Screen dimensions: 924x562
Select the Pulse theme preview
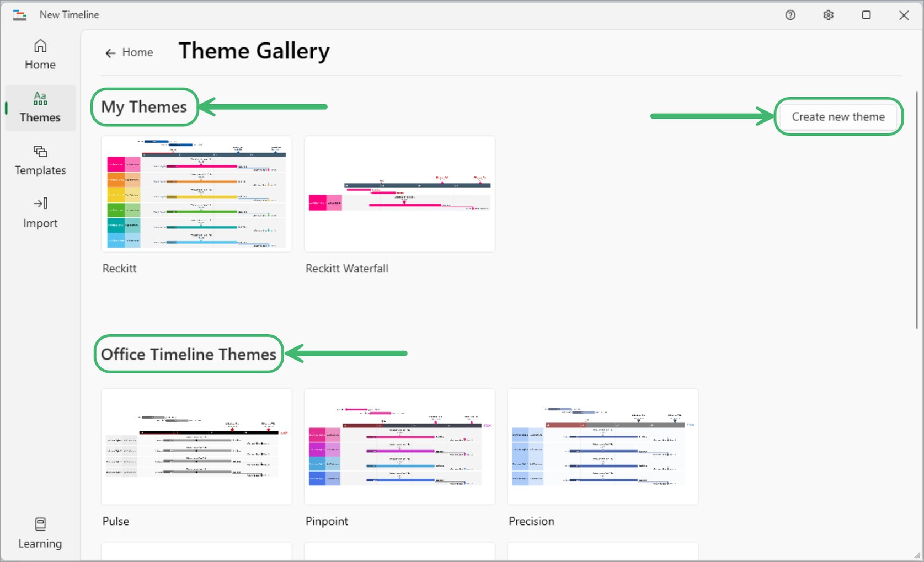pos(196,447)
